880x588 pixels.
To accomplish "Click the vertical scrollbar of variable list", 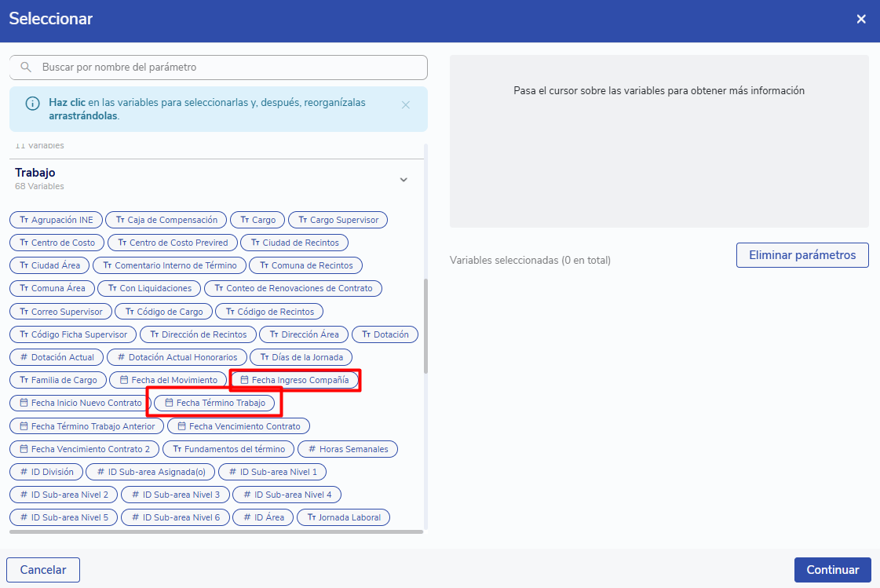I will (x=425, y=327).
